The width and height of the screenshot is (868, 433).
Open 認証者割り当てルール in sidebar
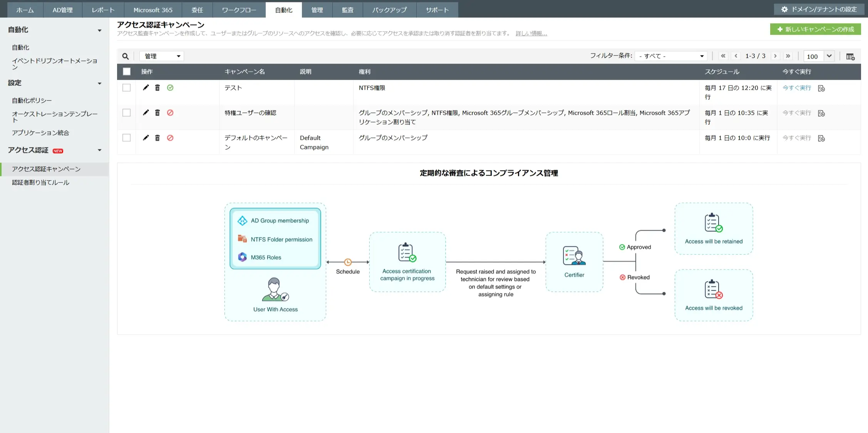coord(40,182)
